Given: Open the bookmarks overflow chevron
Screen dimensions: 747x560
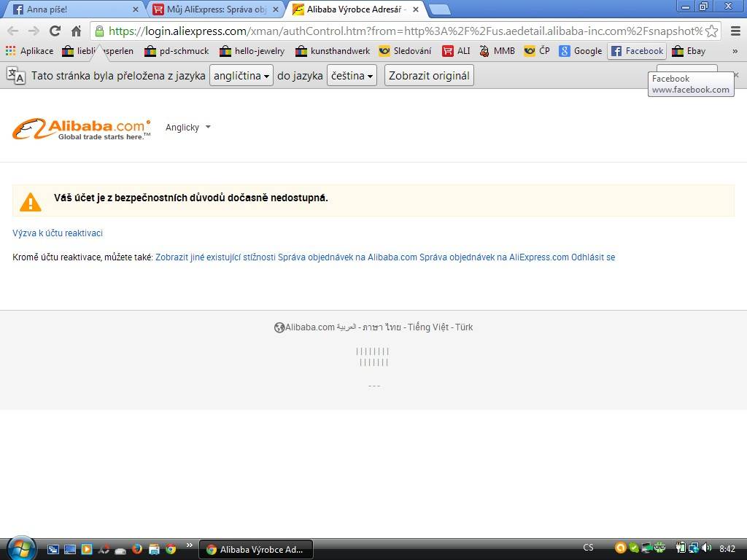Looking at the screenshot, I should click(x=735, y=51).
